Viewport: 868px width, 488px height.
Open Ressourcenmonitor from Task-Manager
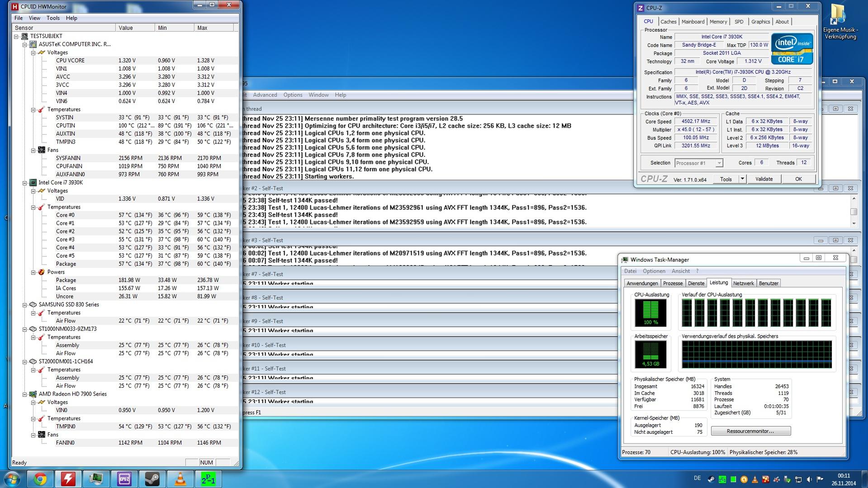(750, 431)
